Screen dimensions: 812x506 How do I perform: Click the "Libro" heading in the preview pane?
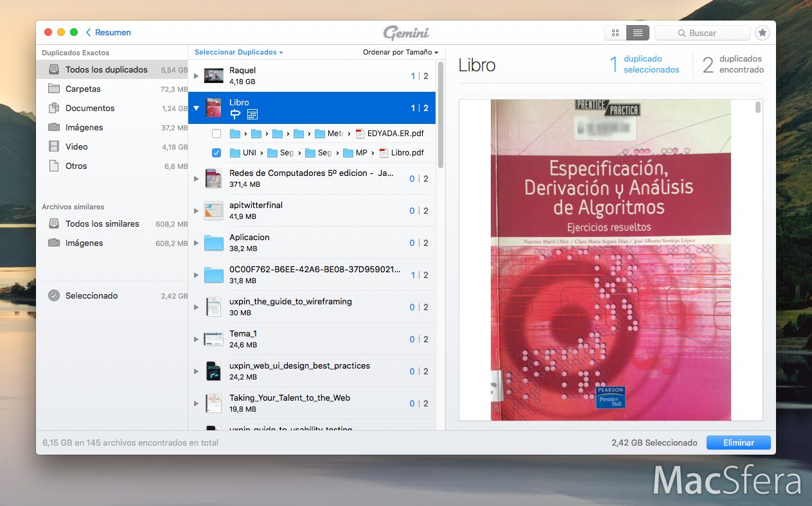pyautogui.click(x=477, y=65)
